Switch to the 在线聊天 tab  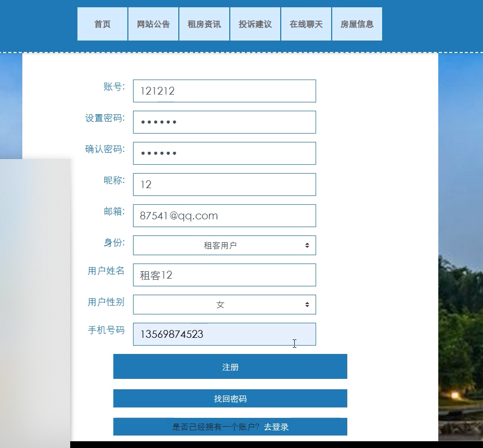[306, 24]
